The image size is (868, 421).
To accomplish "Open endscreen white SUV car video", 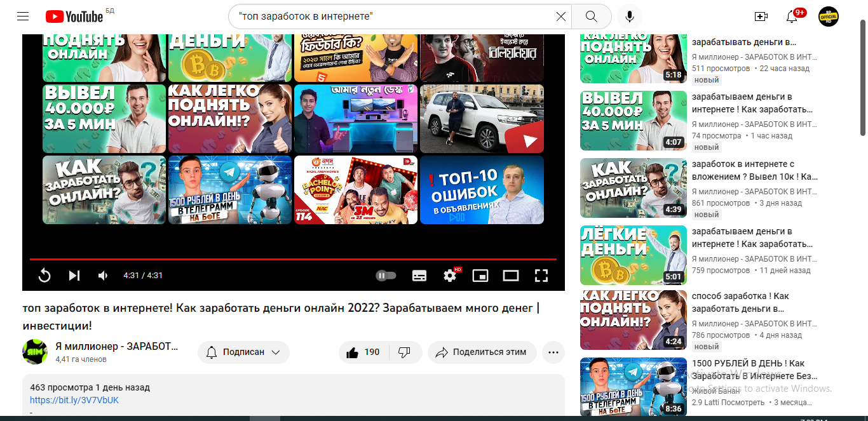I will point(482,119).
